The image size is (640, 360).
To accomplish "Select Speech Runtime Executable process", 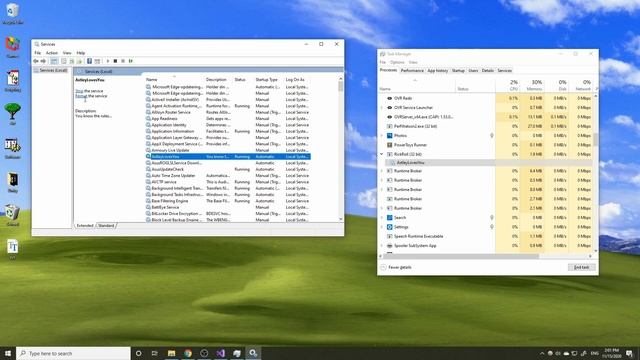I will [486, 236].
